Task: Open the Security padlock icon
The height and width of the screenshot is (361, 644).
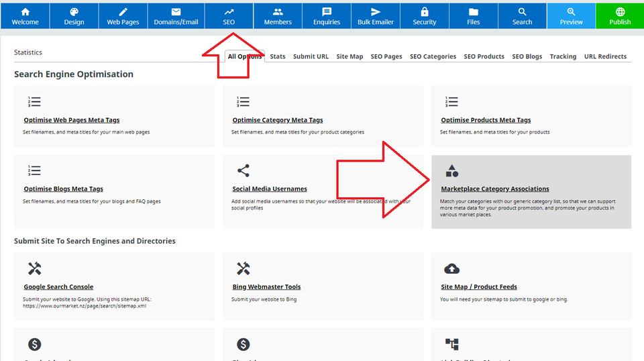Action: click(x=425, y=12)
